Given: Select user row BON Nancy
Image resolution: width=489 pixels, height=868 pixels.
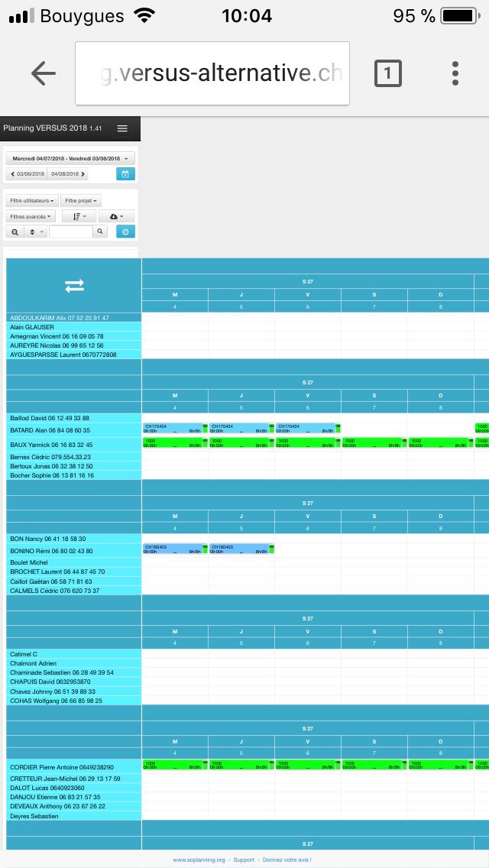Looking at the screenshot, I should click(x=73, y=539).
